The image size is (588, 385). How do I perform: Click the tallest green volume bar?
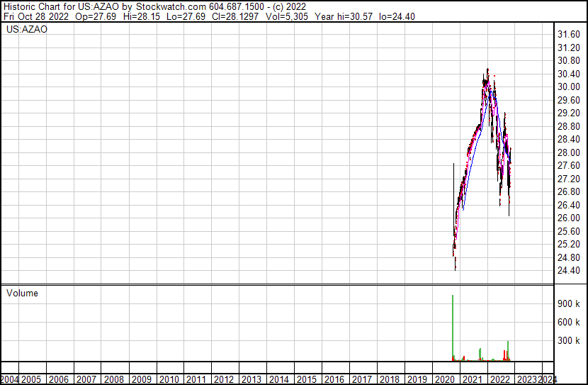452,326
